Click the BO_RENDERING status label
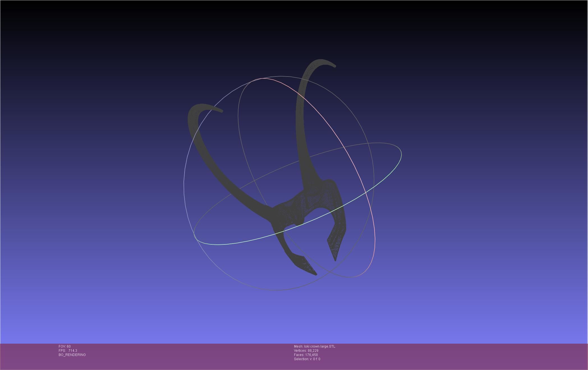The height and width of the screenshot is (370, 588). pyautogui.click(x=72, y=355)
